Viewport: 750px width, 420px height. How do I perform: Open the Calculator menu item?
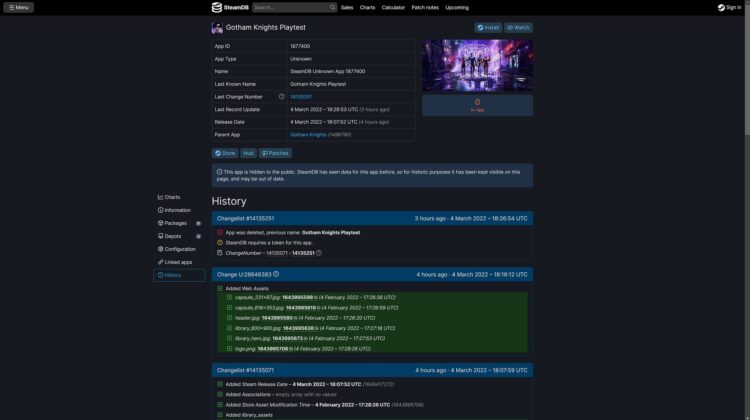coord(393,8)
